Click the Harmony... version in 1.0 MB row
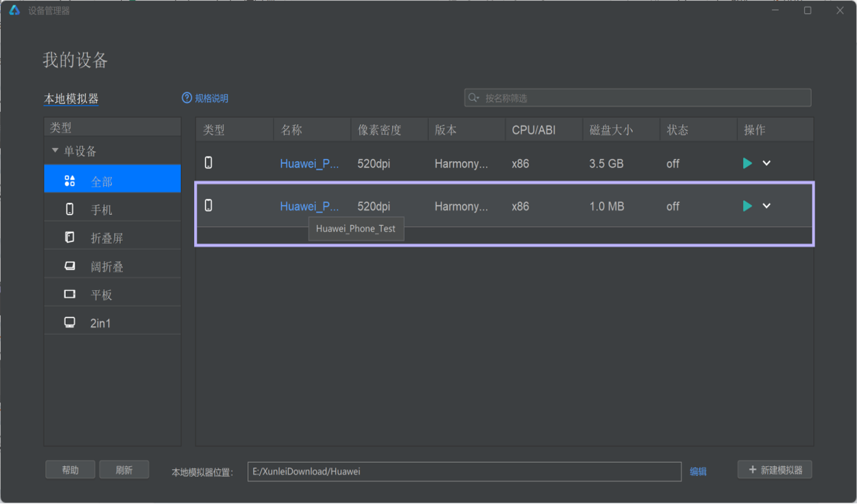 pos(461,206)
